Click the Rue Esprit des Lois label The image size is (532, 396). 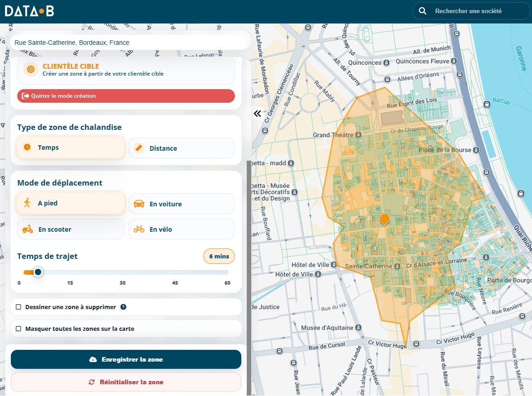coord(412,103)
